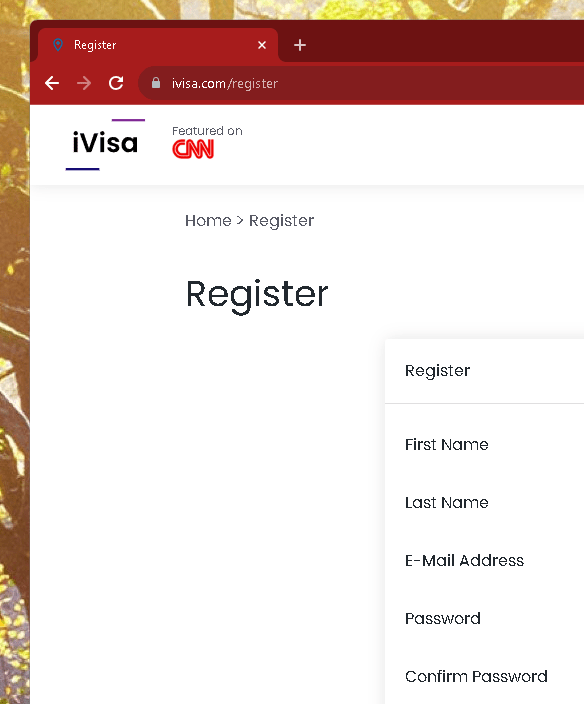This screenshot has height=704, width=584.
Task: Click the Register breadcrumb item
Action: (281, 220)
